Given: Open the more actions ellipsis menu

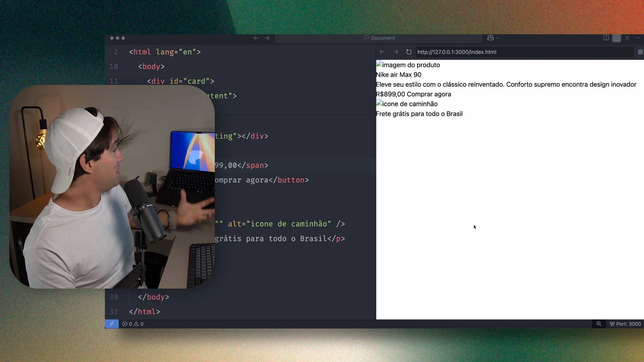Looking at the screenshot, I should coord(638,38).
